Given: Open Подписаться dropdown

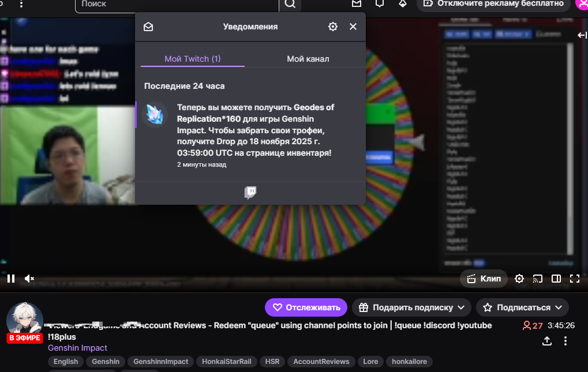Looking at the screenshot, I should pos(522,307).
